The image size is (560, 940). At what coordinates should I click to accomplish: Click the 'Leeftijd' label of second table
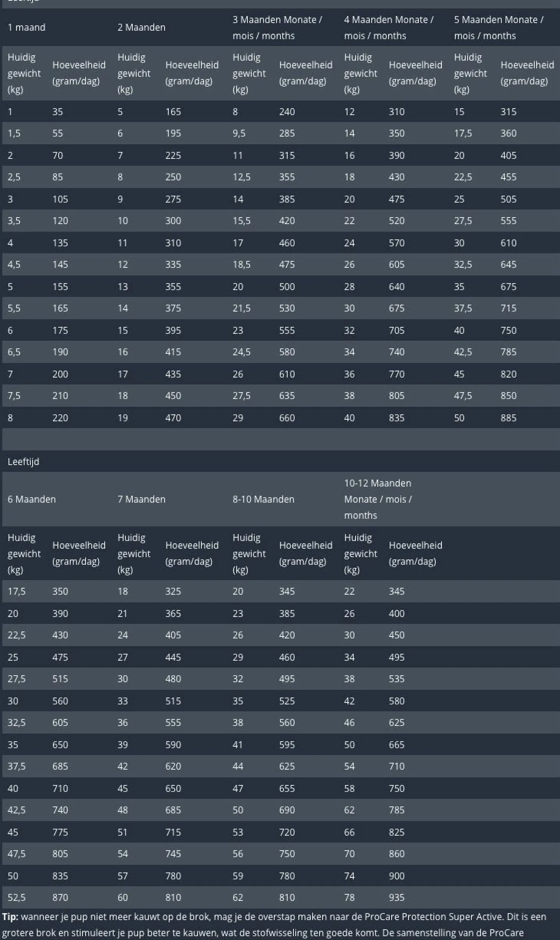click(x=23, y=462)
